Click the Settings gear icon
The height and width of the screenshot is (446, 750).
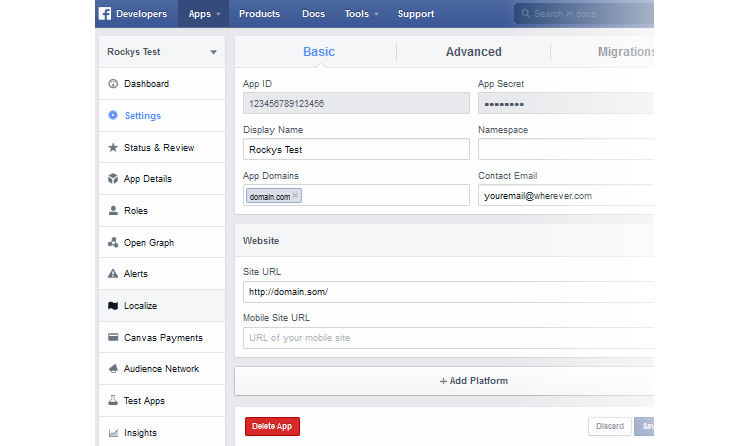point(113,115)
